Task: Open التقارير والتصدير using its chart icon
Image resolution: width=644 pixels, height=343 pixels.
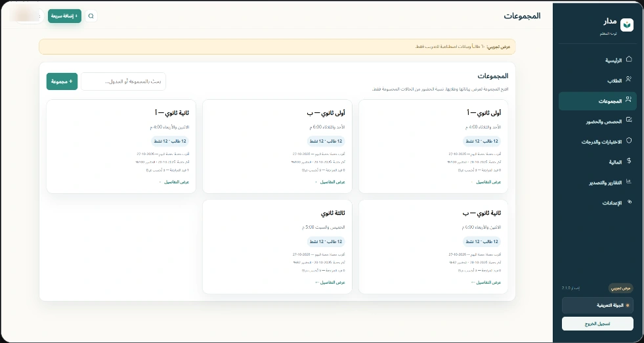Action: click(629, 182)
